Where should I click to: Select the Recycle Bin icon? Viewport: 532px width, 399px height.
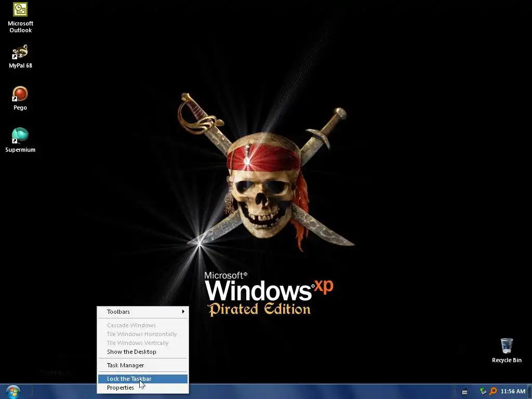click(507, 351)
